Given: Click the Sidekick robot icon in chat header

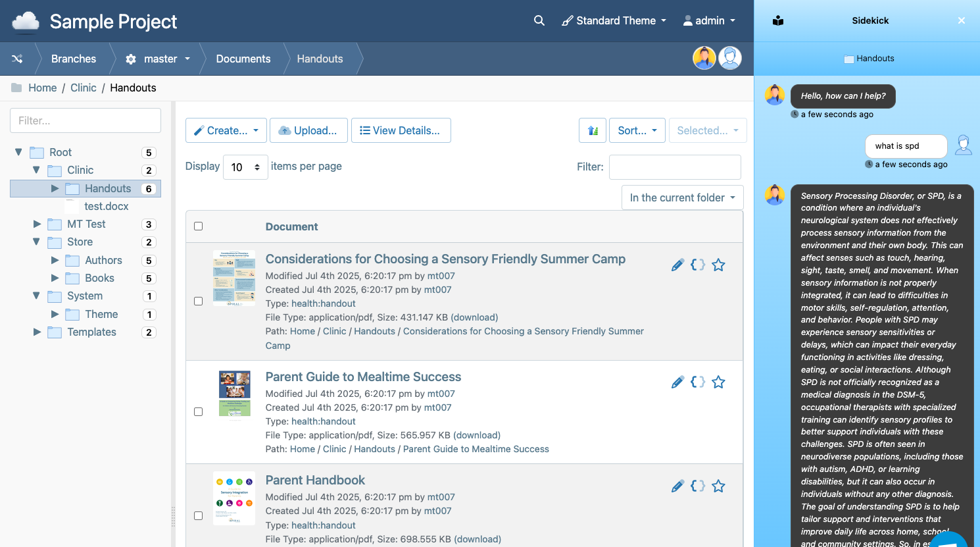Looking at the screenshot, I should pos(778,20).
